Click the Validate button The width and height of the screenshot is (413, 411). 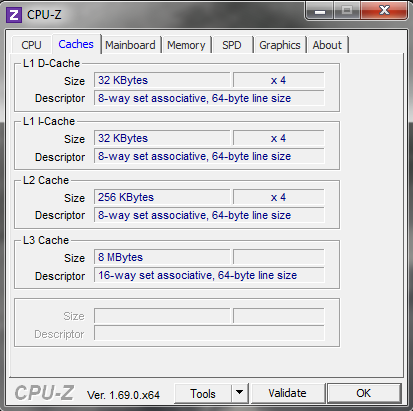(x=288, y=393)
